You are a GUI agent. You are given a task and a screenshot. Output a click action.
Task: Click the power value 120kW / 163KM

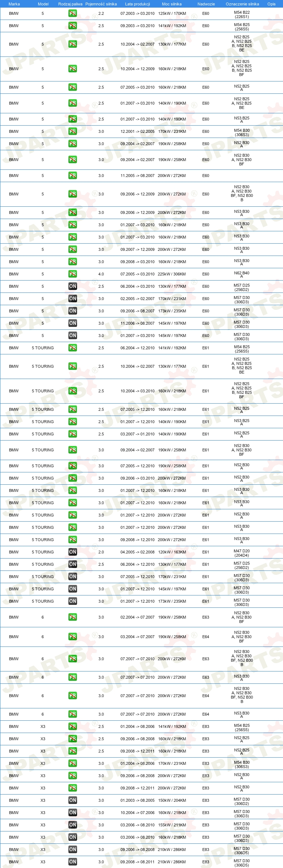tap(172, 552)
